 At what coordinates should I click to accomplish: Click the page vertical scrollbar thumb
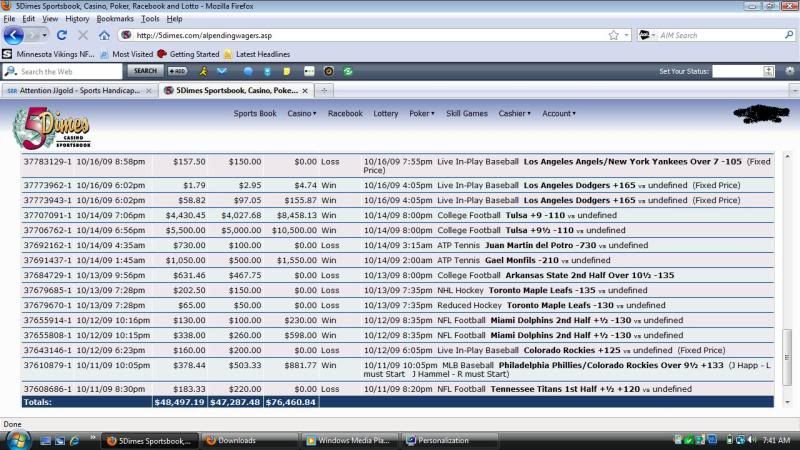coord(787,358)
